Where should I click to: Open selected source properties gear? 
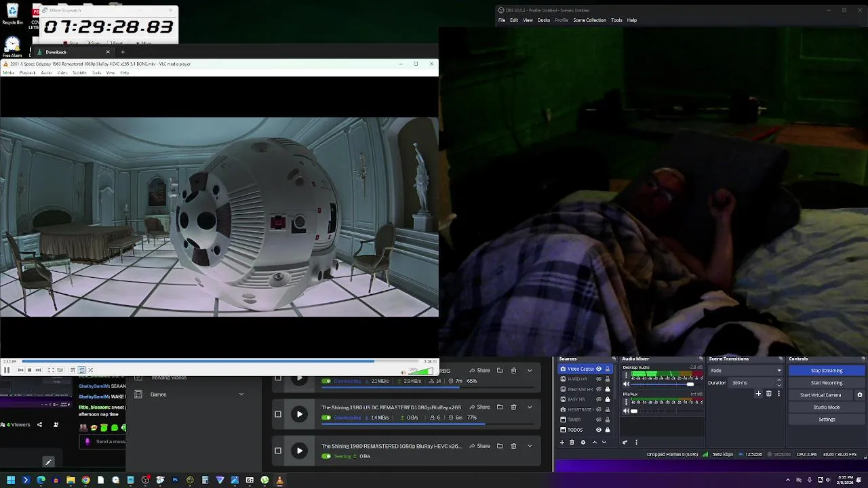click(583, 443)
